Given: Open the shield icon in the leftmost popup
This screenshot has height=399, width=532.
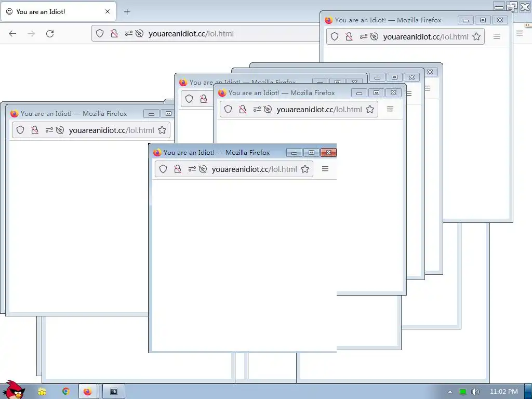Looking at the screenshot, I should pyautogui.click(x=20, y=130).
